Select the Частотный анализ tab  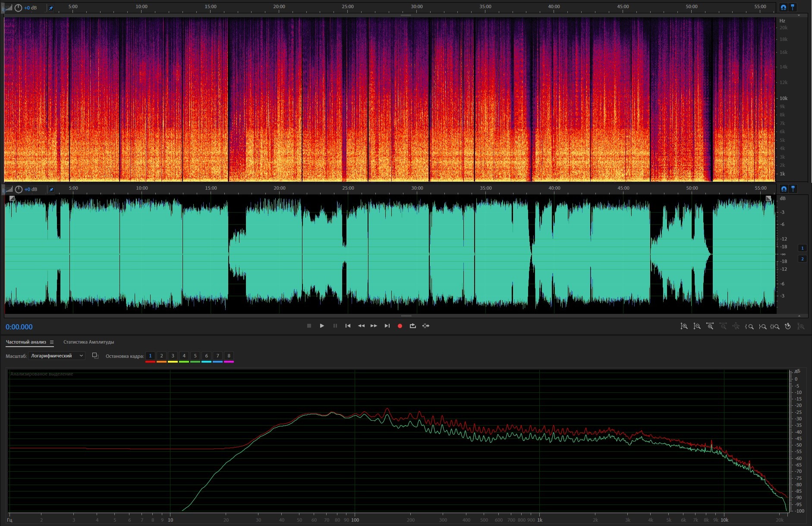(x=26, y=342)
